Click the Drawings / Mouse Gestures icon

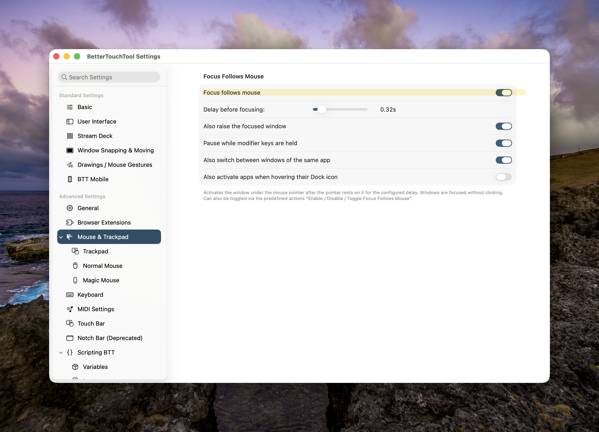tap(70, 165)
